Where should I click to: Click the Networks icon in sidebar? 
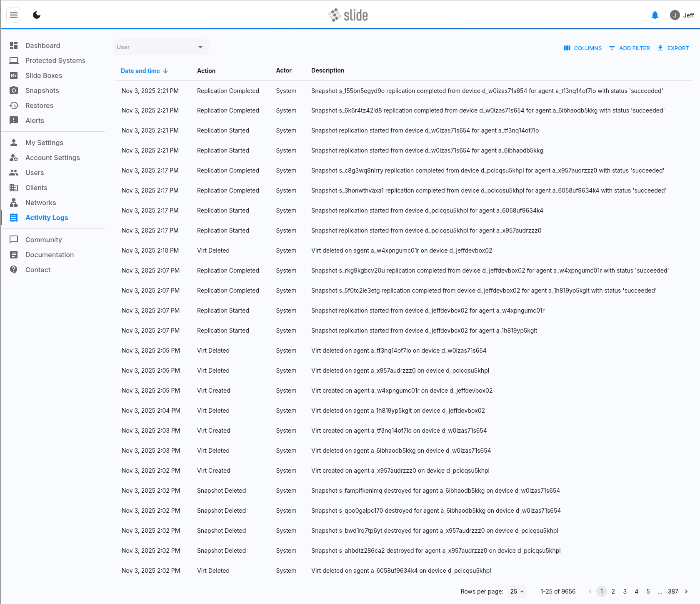tap(14, 203)
